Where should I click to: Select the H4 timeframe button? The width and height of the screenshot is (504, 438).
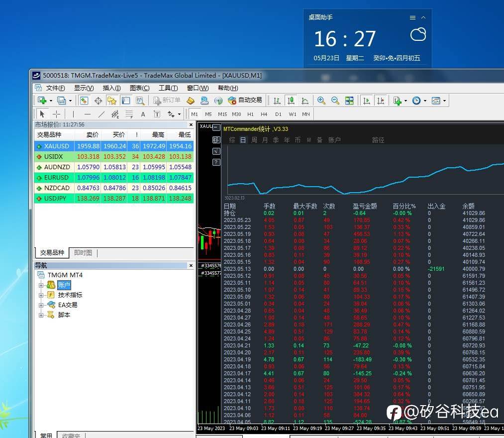(x=264, y=114)
